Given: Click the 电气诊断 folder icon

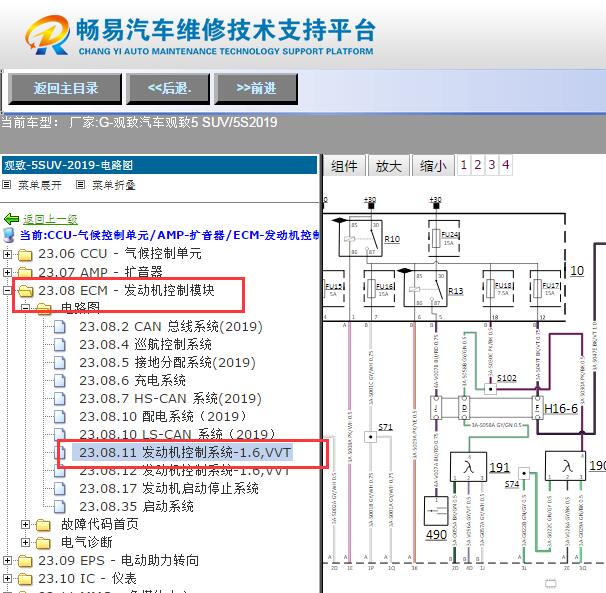Looking at the screenshot, I should [x=43, y=543].
